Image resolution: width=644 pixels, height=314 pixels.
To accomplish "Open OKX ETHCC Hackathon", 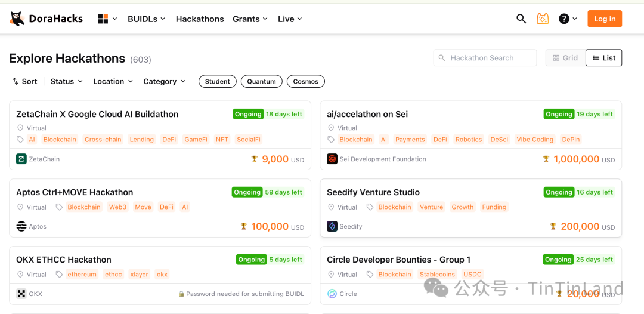I will (64, 260).
